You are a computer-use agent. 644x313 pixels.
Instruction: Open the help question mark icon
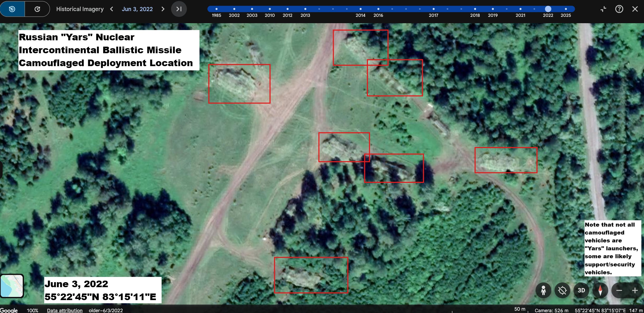[x=619, y=9]
